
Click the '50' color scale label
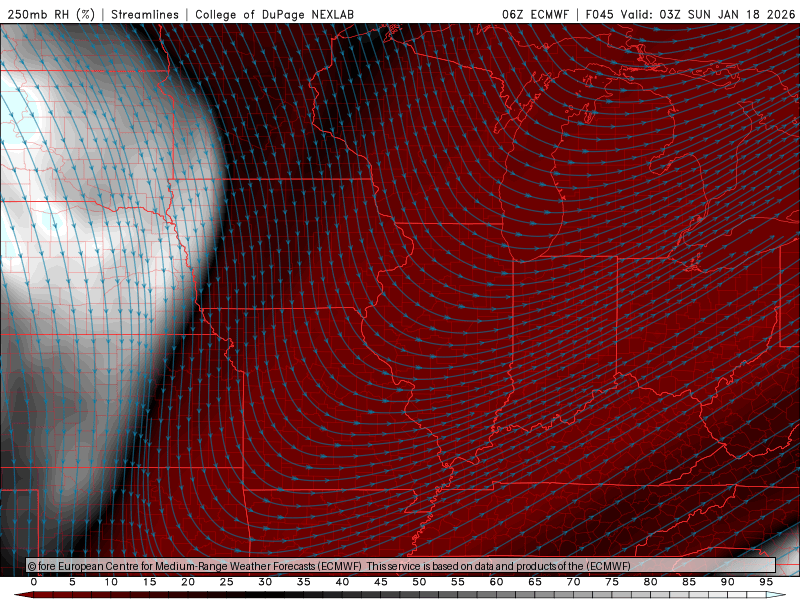pyautogui.click(x=419, y=582)
